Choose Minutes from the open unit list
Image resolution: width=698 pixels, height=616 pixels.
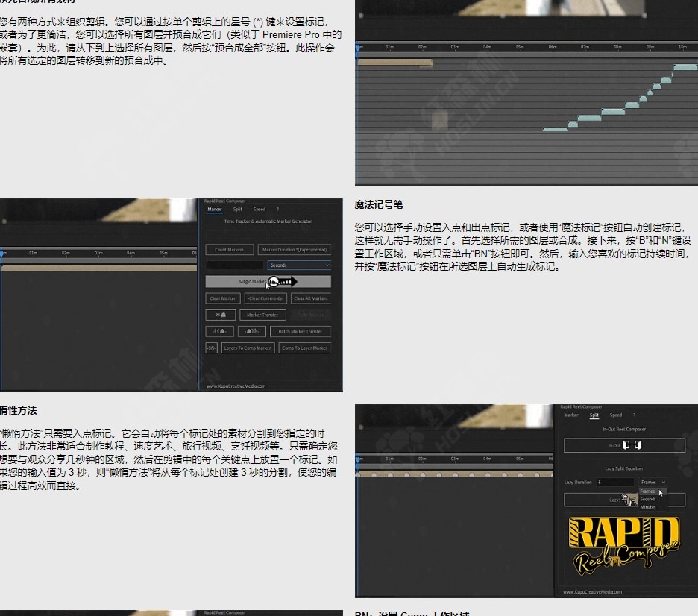pyautogui.click(x=648, y=507)
